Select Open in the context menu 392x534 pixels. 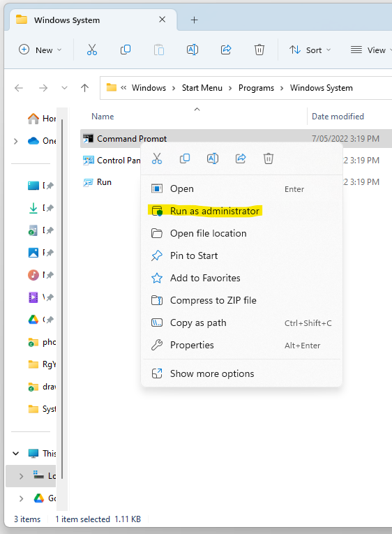pos(241,188)
